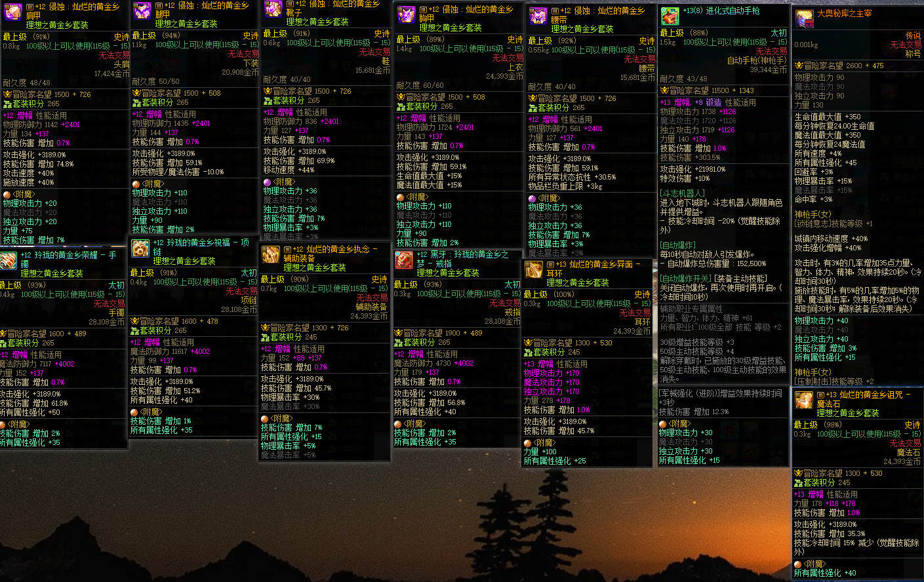Click the [自动爆炸开关] 装备主动技能 heading

pos(713,279)
